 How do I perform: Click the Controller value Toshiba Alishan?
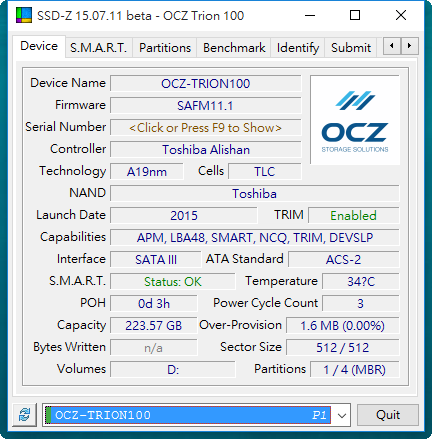coord(206,150)
